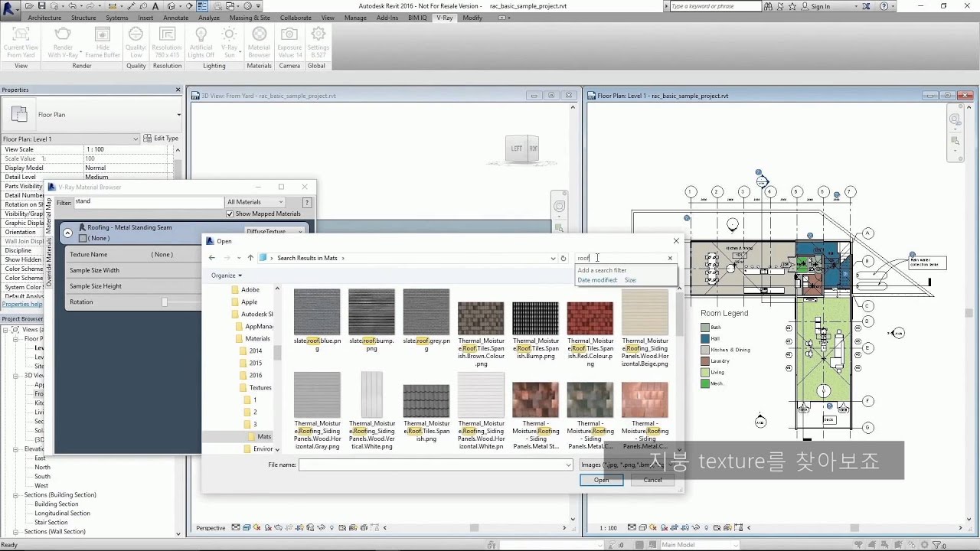
Task: Collapse the Elevations node in Project Browser
Action: (x=16, y=449)
